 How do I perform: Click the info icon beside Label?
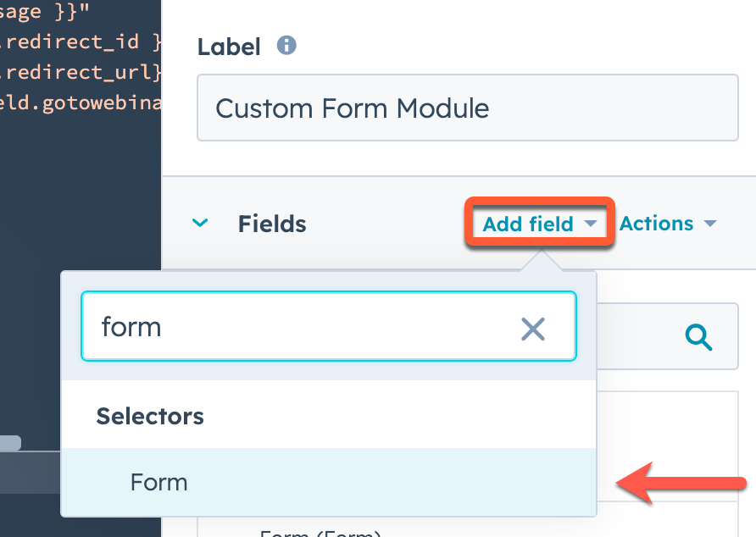click(x=287, y=46)
